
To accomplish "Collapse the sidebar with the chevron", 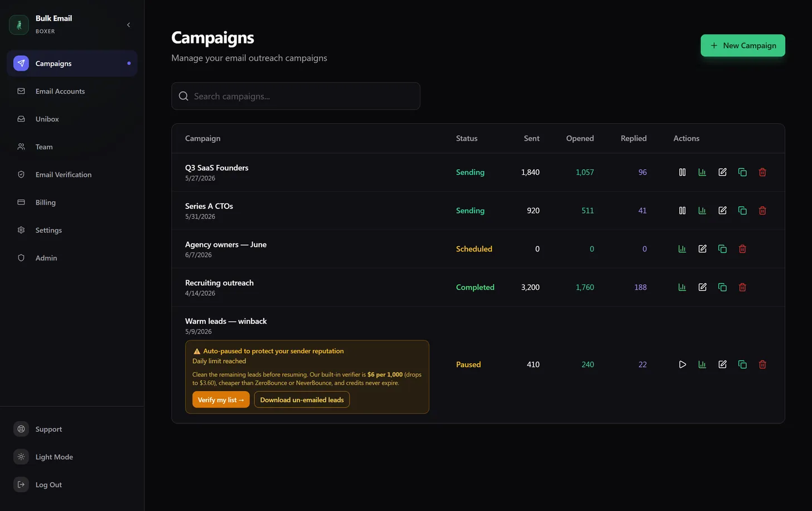I will point(128,25).
